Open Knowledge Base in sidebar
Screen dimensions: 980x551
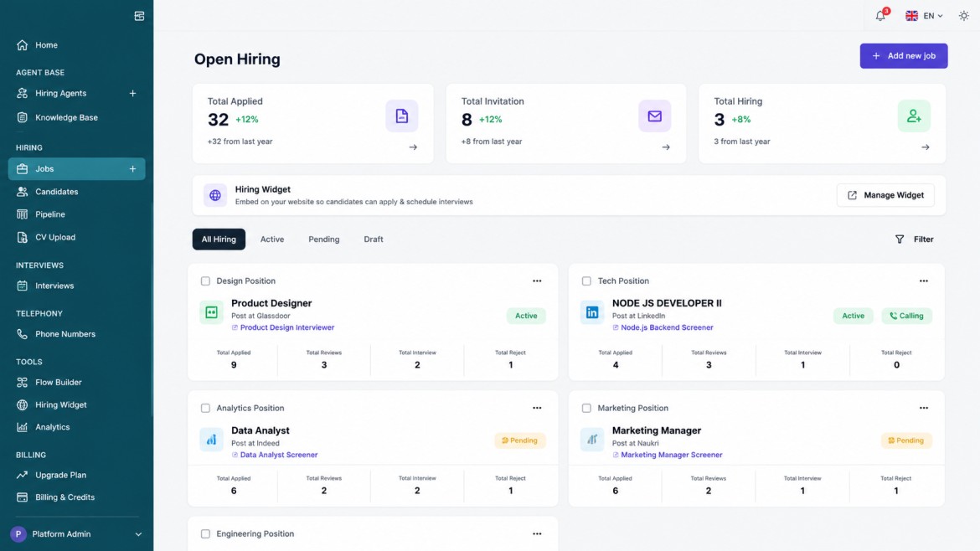coord(76,117)
